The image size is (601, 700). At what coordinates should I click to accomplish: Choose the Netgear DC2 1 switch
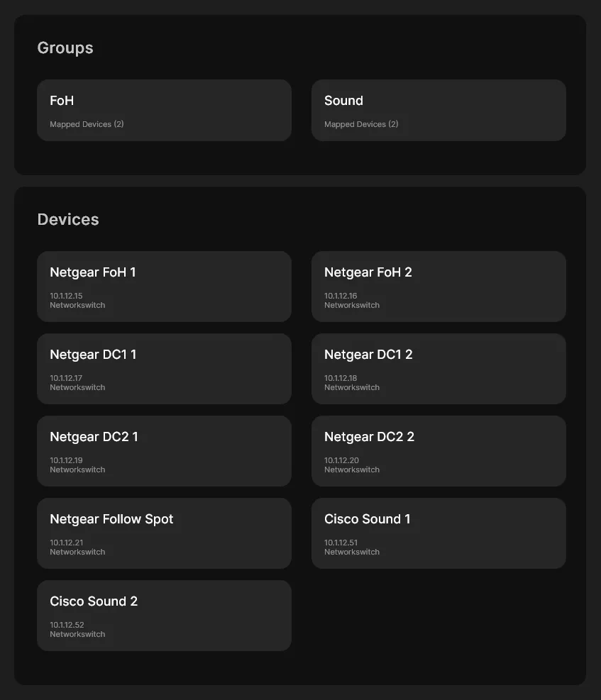tap(164, 450)
